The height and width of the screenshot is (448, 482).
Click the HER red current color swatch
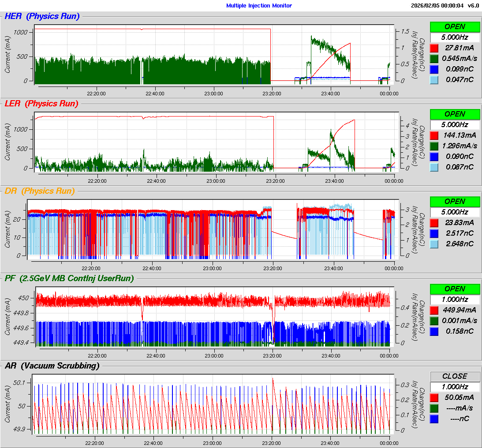[x=434, y=48]
